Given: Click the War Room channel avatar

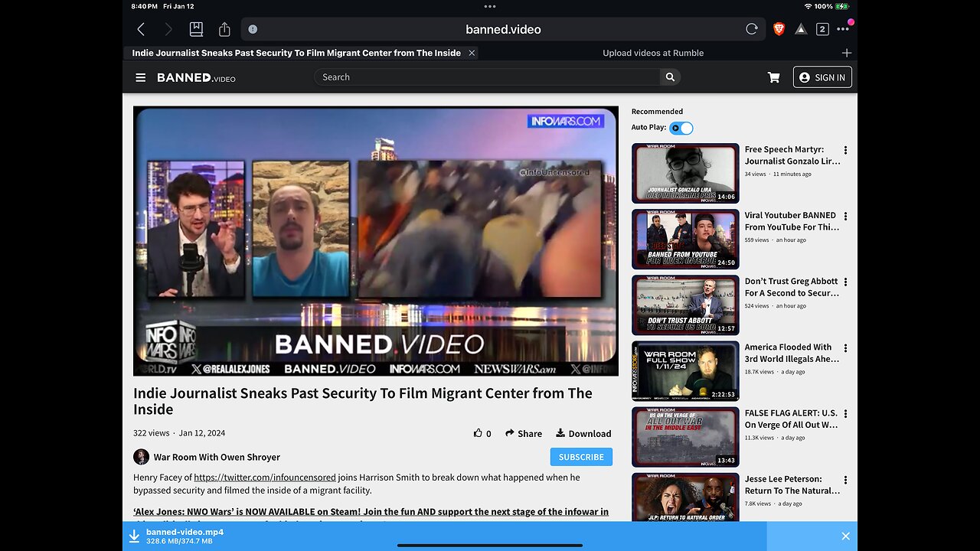Looking at the screenshot, I should (x=141, y=457).
